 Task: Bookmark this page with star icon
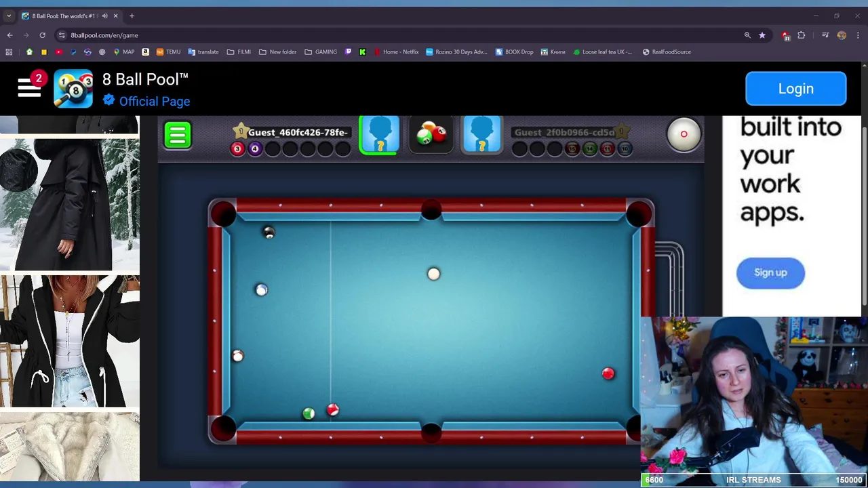click(762, 35)
